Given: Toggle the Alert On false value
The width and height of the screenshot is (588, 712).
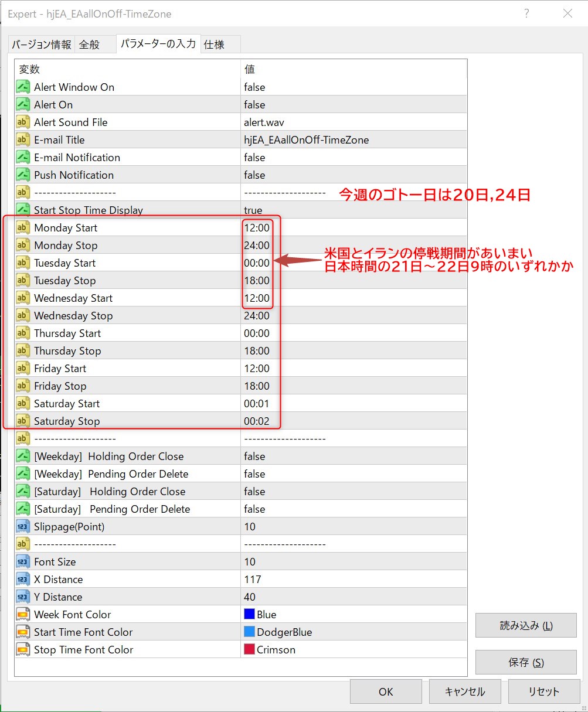Looking at the screenshot, I should (254, 105).
